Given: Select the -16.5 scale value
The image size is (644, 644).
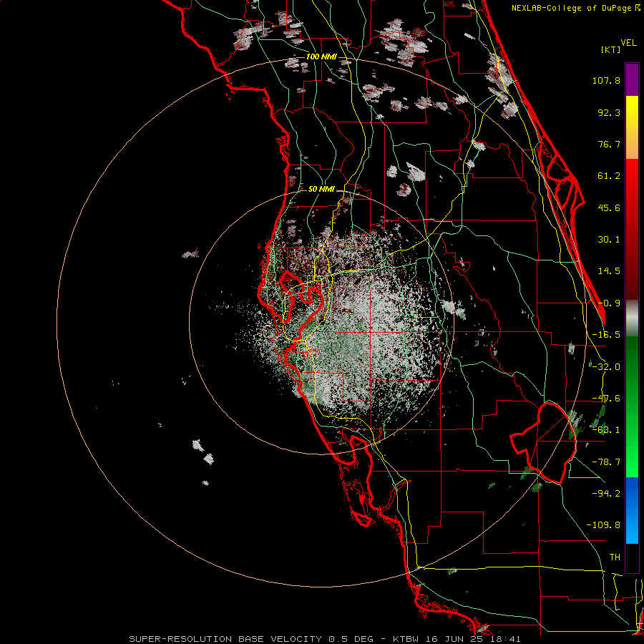Looking at the screenshot, I should tap(606, 335).
